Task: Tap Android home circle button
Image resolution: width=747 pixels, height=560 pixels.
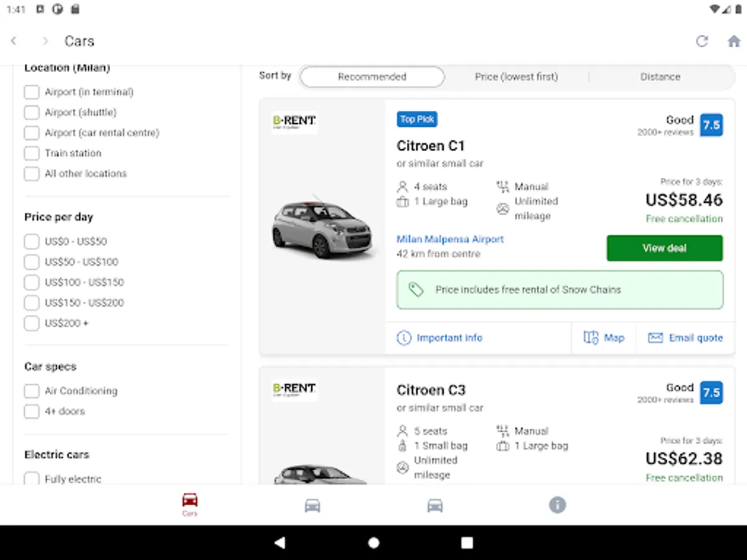Action: [x=374, y=543]
